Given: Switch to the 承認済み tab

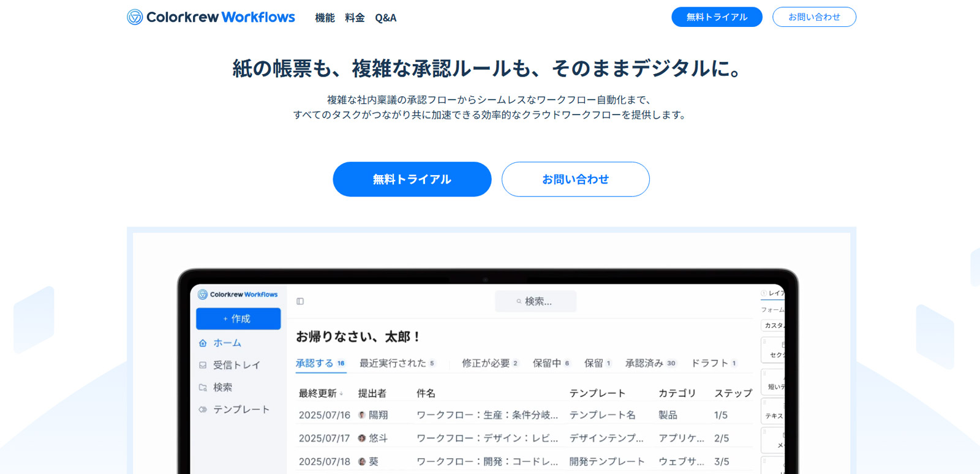Looking at the screenshot, I should [650, 363].
